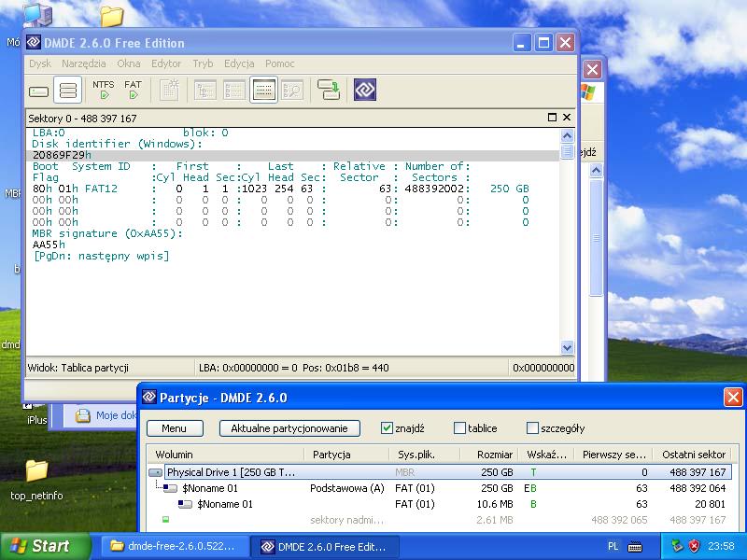The width and height of the screenshot is (747, 560).
Task: Switch to dmde-free-2.6.0.522 taskbar item
Action: 175,546
